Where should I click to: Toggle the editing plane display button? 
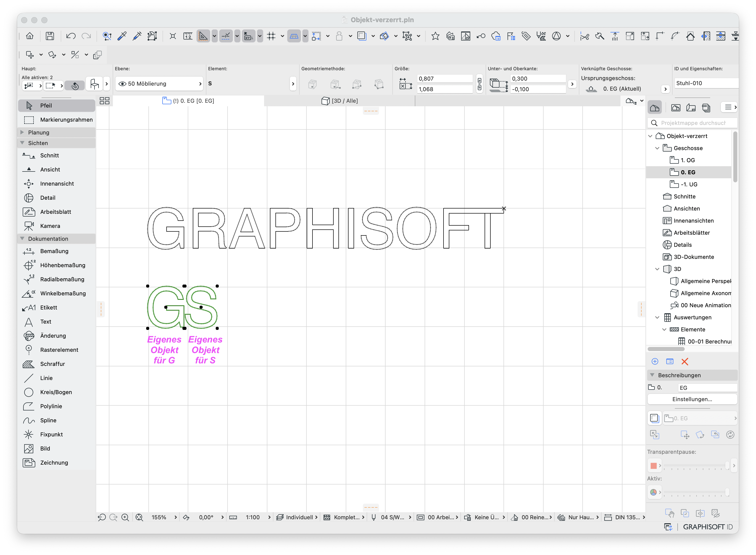pyautogui.click(x=294, y=36)
